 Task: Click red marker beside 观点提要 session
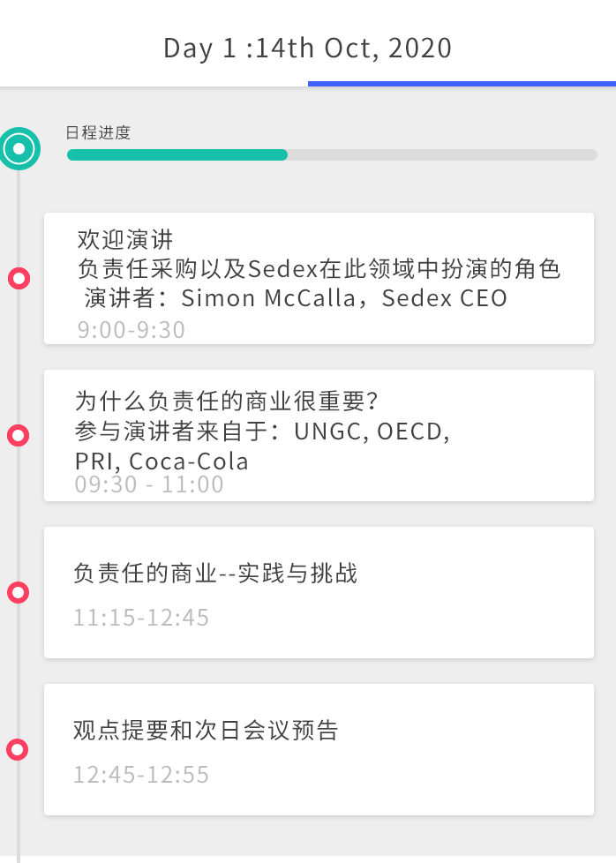pos(19,750)
